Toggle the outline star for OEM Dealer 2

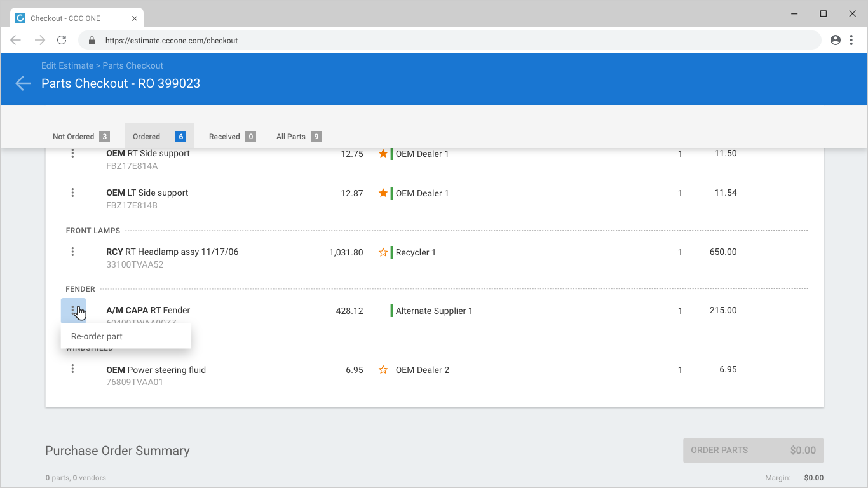coord(383,370)
